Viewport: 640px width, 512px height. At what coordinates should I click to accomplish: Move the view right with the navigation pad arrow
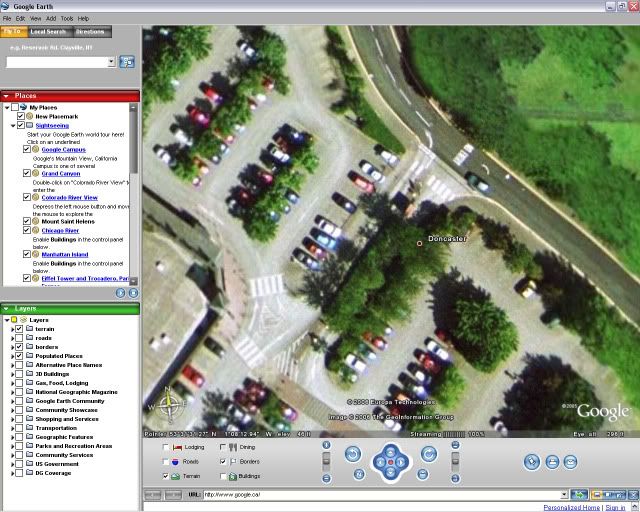(x=401, y=462)
